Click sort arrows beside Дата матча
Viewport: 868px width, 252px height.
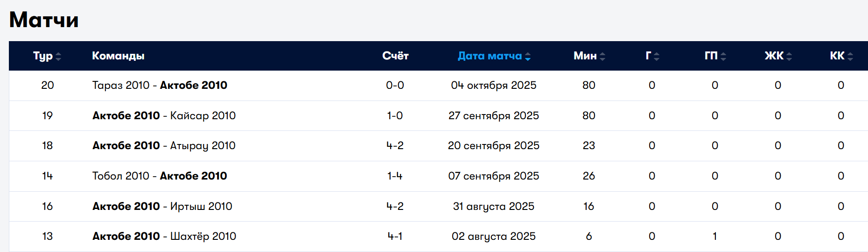(x=528, y=57)
